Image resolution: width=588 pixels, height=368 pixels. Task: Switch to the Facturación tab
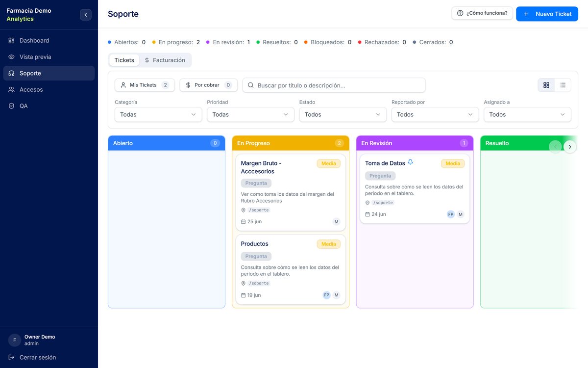(x=165, y=60)
